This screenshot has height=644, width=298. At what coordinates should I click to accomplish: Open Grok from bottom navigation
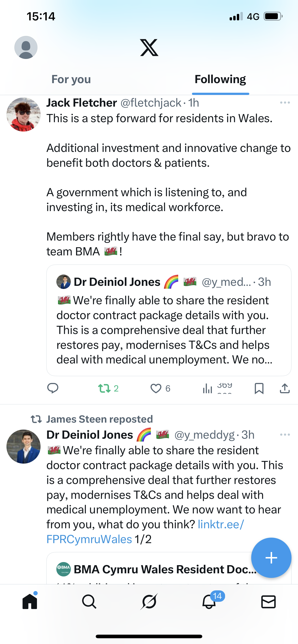(x=149, y=601)
